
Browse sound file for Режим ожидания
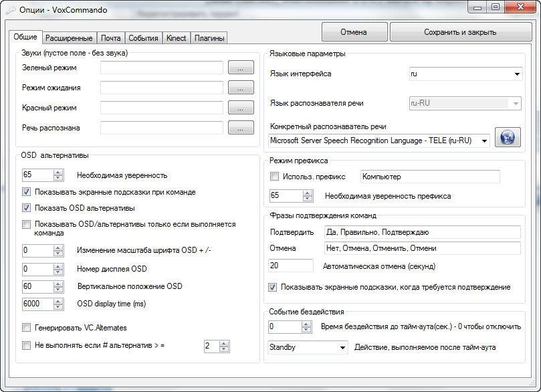point(241,88)
